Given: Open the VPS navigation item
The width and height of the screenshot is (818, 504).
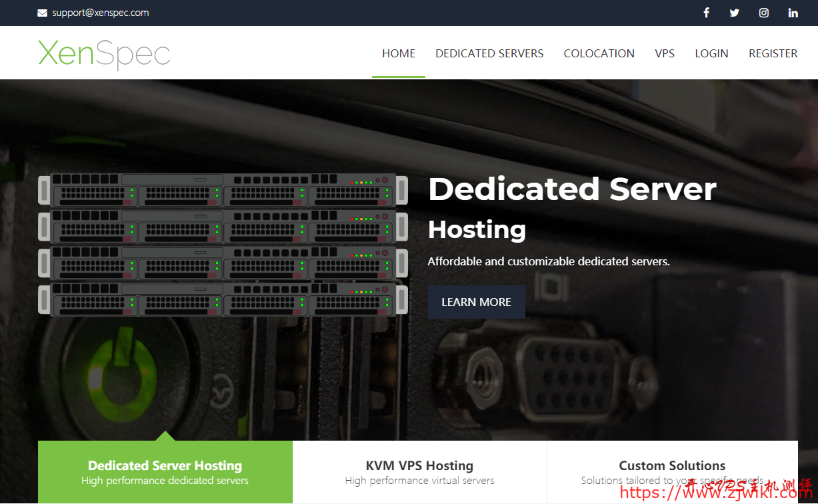Looking at the screenshot, I should tap(665, 53).
